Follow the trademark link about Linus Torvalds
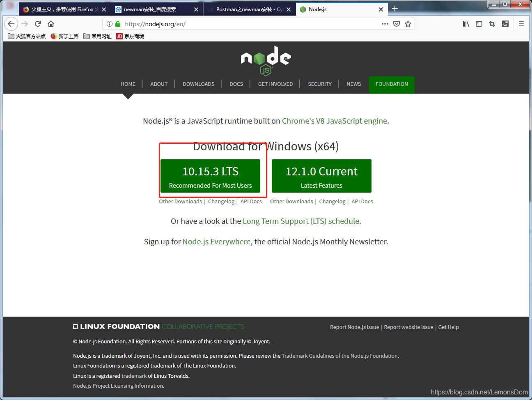532x400 pixels. tap(134, 376)
